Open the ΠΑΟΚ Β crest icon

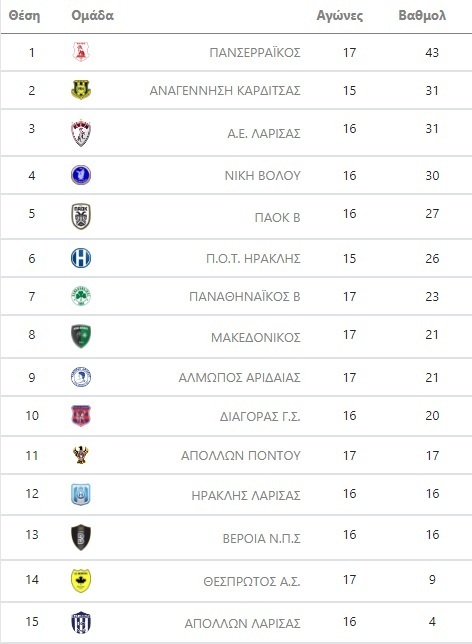click(x=81, y=216)
